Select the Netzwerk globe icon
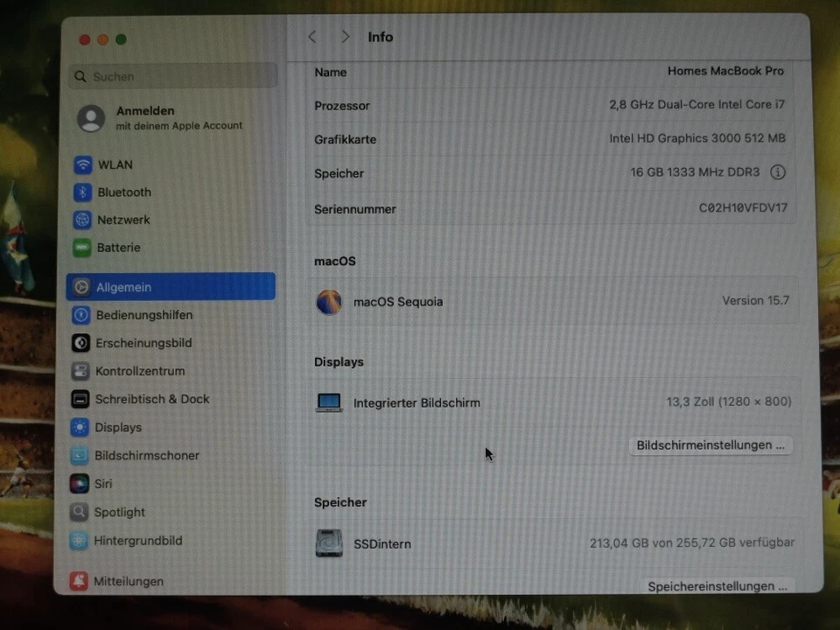This screenshot has width=840, height=630. tap(82, 220)
